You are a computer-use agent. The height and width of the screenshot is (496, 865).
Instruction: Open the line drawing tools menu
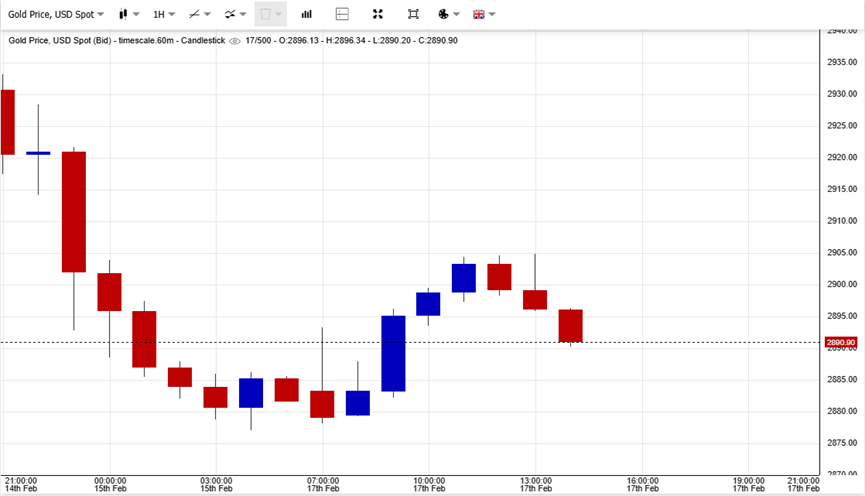(x=199, y=14)
